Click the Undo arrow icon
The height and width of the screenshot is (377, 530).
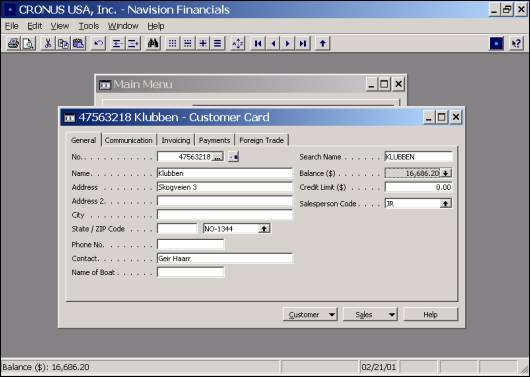click(x=98, y=43)
